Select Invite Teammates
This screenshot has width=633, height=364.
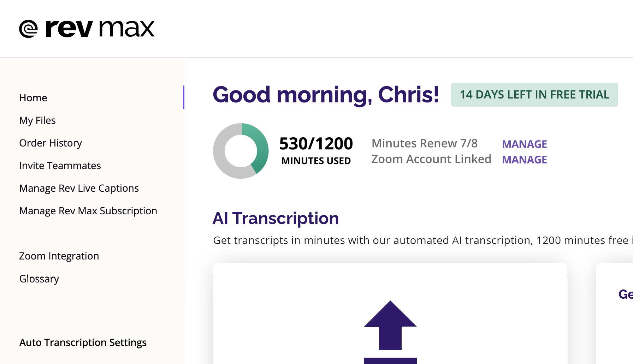60,166
